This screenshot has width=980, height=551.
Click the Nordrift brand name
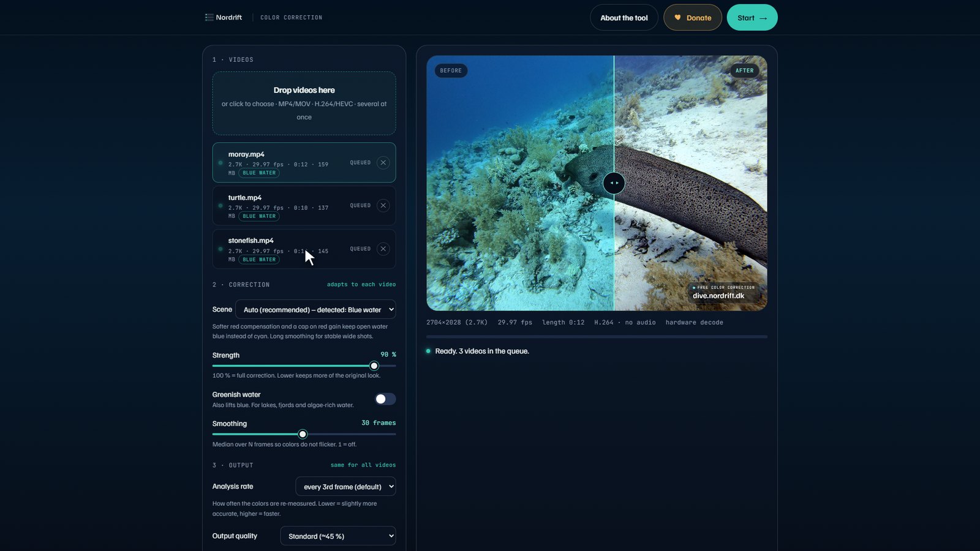(228, 18)
